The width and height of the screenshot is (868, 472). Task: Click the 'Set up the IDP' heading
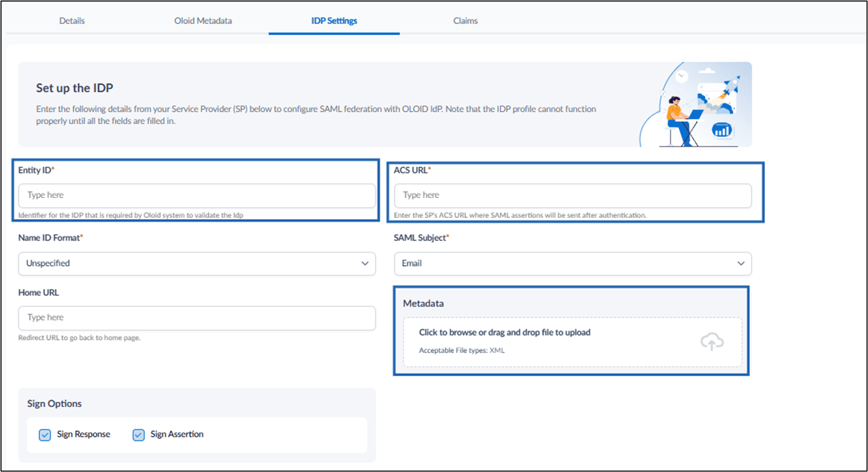click(x=75, y=88)
